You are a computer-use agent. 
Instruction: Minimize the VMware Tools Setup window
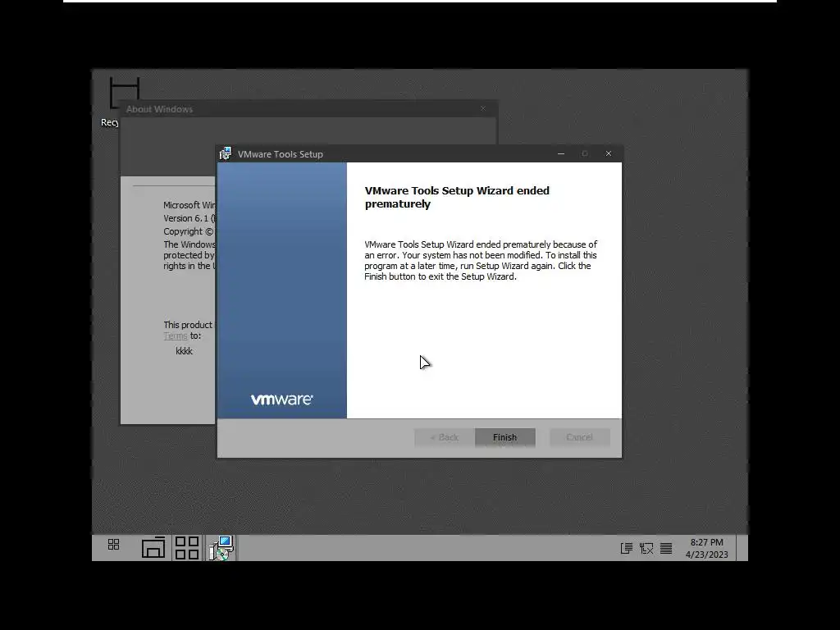coord(561,153)
